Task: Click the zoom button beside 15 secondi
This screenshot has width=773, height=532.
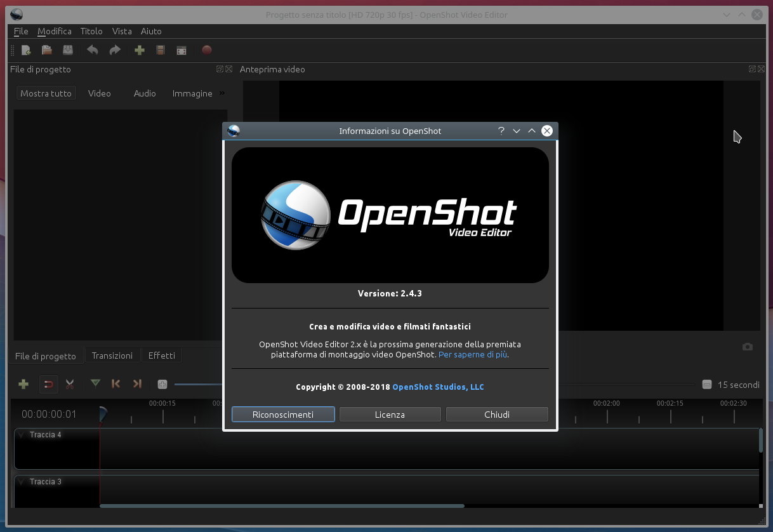Action: point(707,385)
